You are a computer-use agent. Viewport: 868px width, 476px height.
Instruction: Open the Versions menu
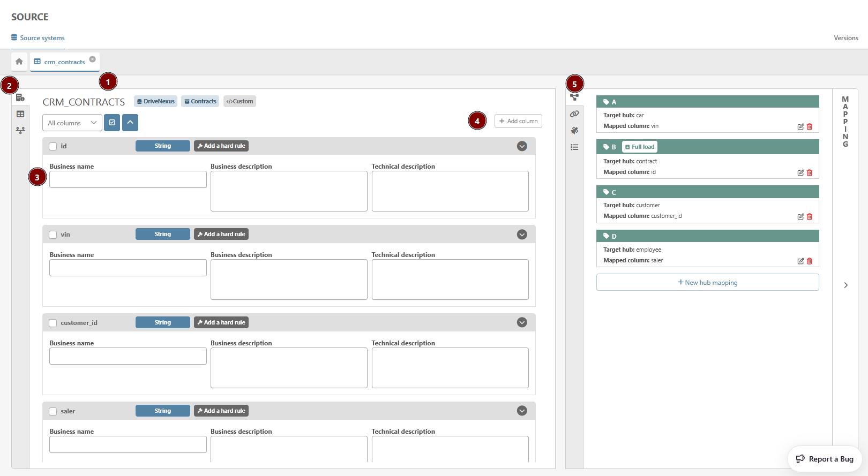tap(845, 38)
